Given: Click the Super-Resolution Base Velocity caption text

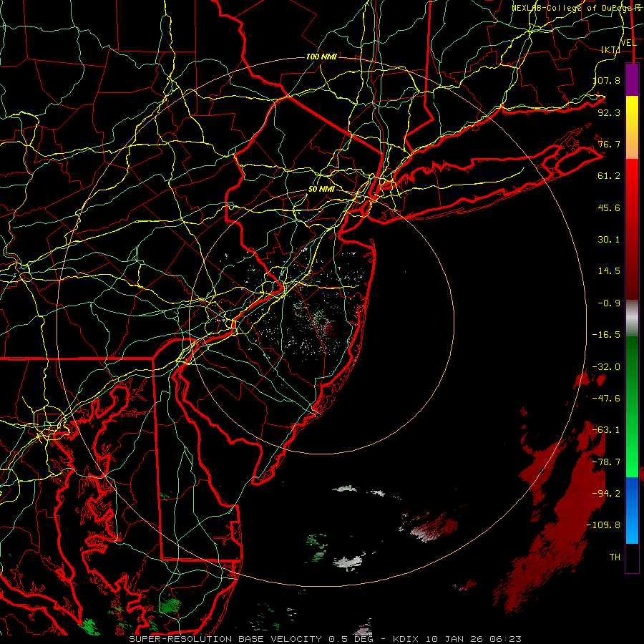Looking at the screenshot, I should pyautogui.click(x=326, y=639).
